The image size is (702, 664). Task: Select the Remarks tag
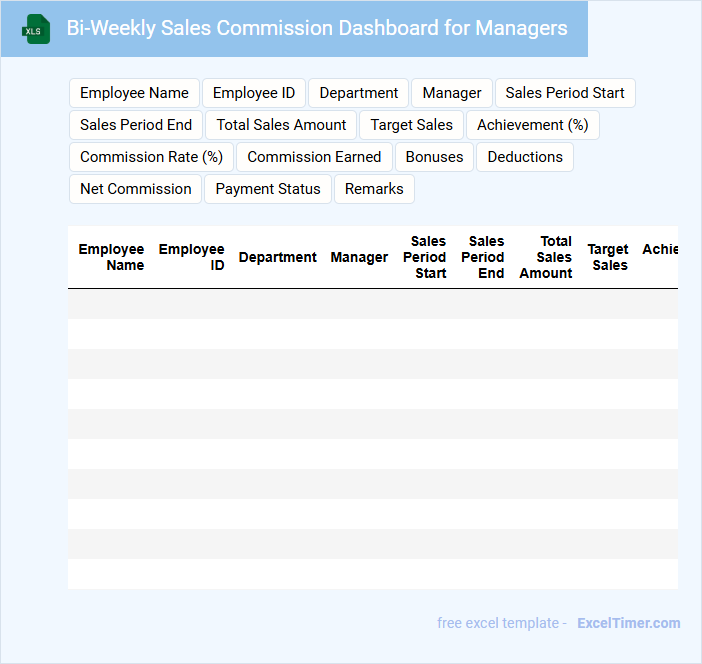[x=374, y=189]
